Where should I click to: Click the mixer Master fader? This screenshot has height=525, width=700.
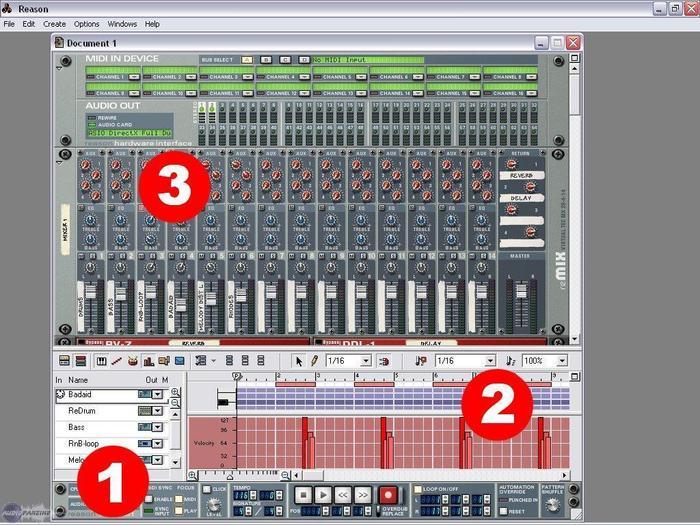(521, 291)
